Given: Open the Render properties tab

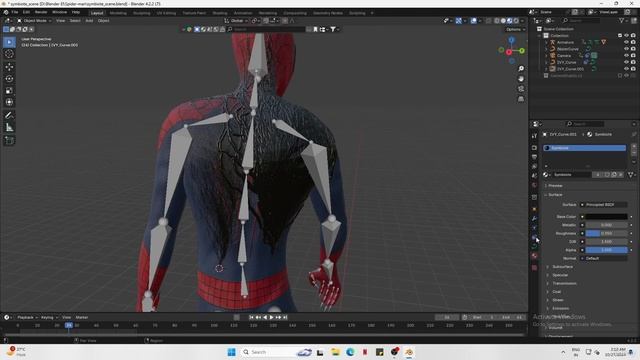Looking at the screenshot, I should 534,147.
